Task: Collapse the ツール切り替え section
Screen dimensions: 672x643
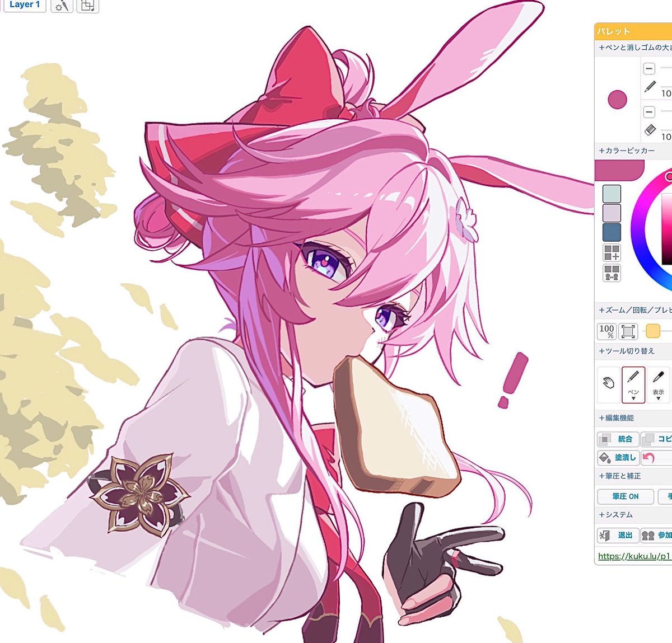Action: point(633,351)
